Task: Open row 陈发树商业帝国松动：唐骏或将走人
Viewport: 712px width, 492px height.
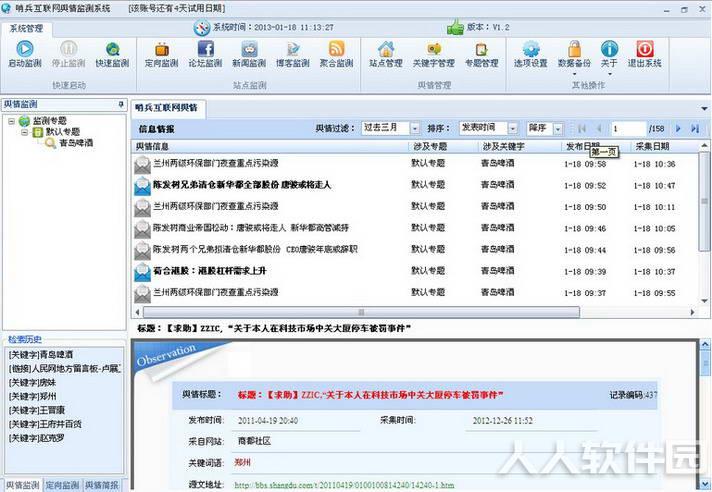Action: coord(251,228)
